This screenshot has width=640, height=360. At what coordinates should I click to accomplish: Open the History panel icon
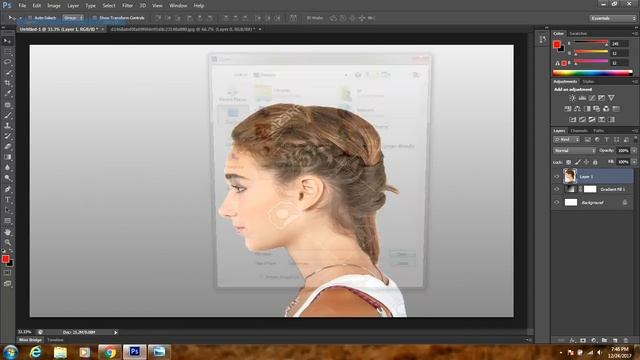click(542, 40)
